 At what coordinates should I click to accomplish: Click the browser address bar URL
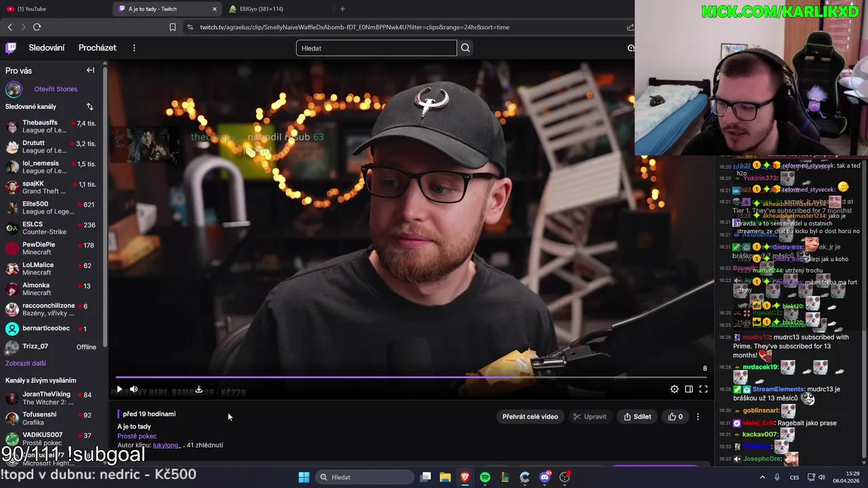355,27
